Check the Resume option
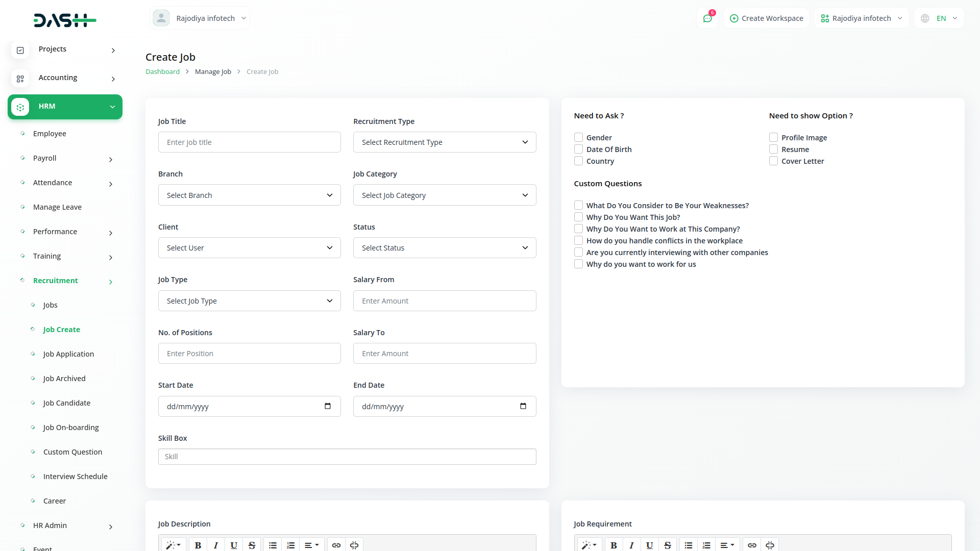The image size is (980, 551). (773, 149)
